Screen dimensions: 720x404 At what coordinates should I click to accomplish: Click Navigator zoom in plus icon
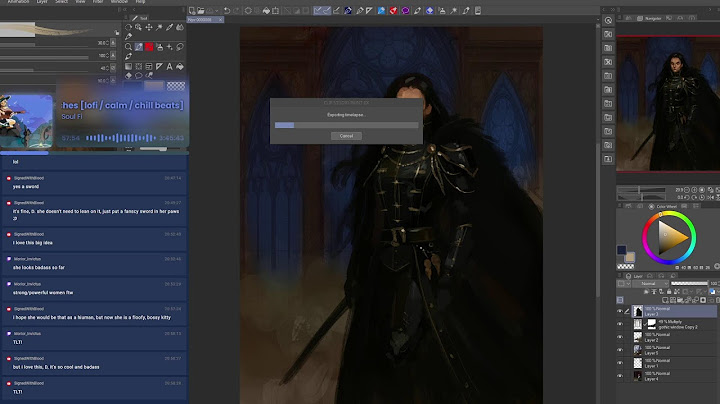tap(694, 190)
